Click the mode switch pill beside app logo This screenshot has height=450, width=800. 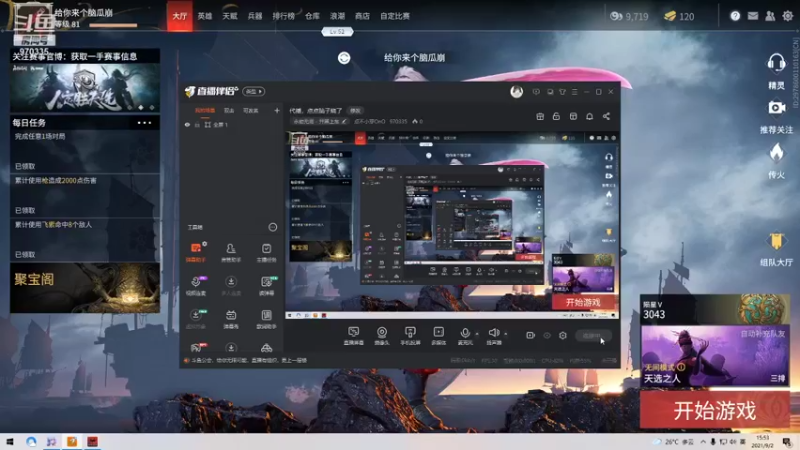coord(254,91)
